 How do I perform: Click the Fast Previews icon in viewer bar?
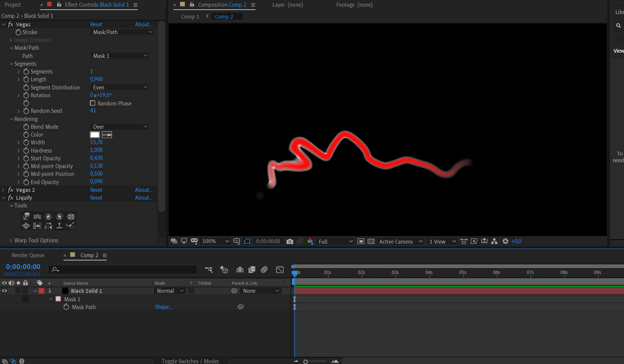(474, 241)
